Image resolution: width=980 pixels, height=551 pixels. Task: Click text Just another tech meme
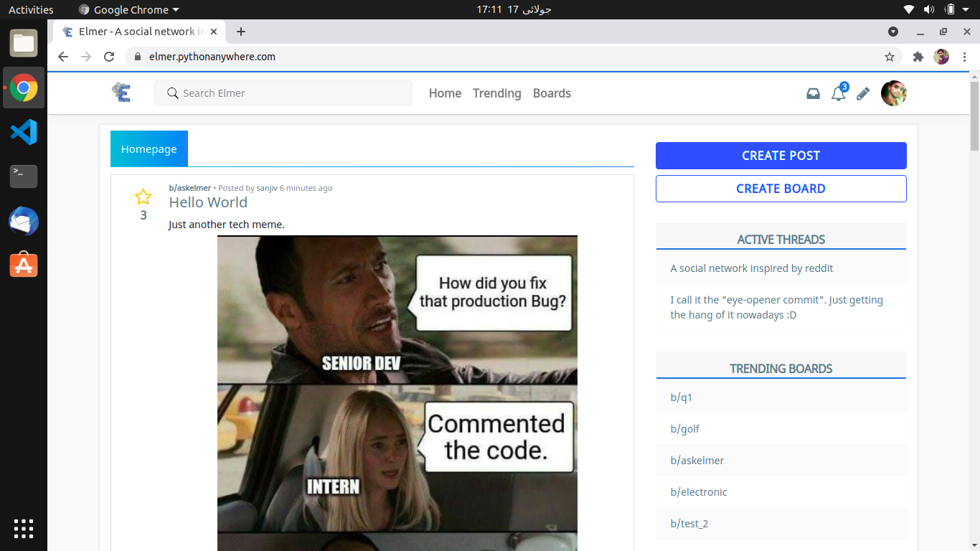227,225
